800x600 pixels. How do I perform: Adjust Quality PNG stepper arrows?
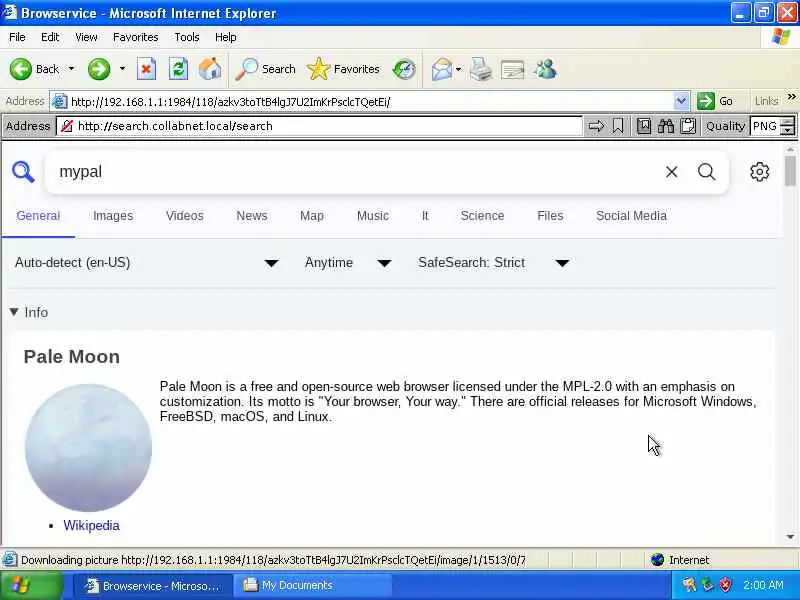(788, 126)
